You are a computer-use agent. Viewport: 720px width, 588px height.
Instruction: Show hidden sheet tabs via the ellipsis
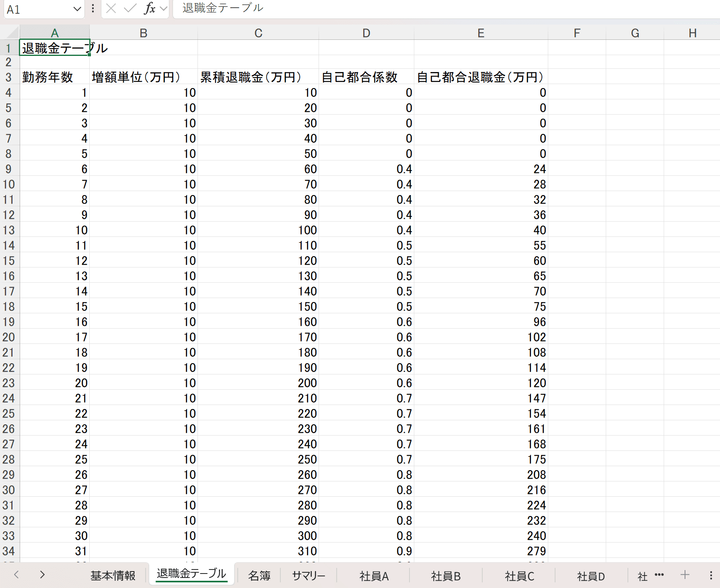[x=659, y=574]
